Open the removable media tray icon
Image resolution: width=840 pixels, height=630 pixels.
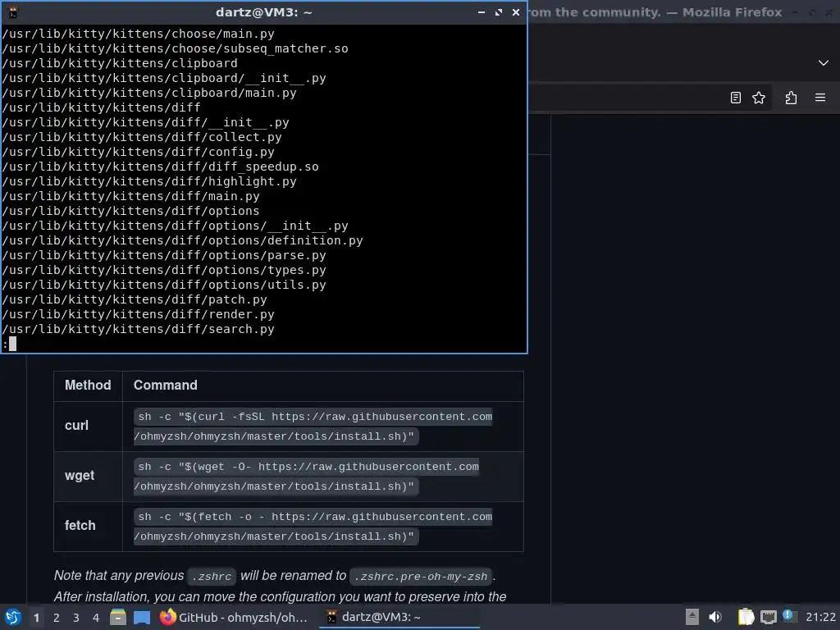(x=692, y=617)
